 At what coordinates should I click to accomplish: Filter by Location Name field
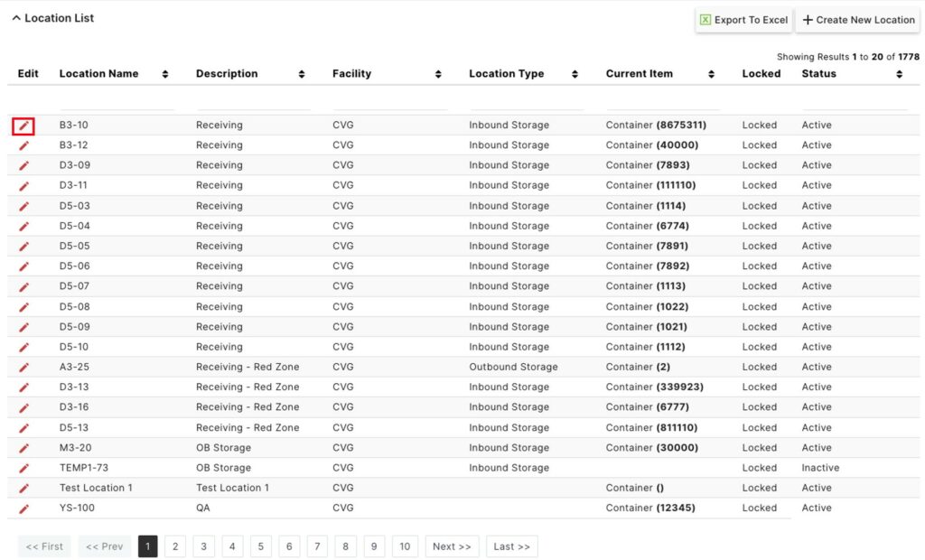click(117, 101)
